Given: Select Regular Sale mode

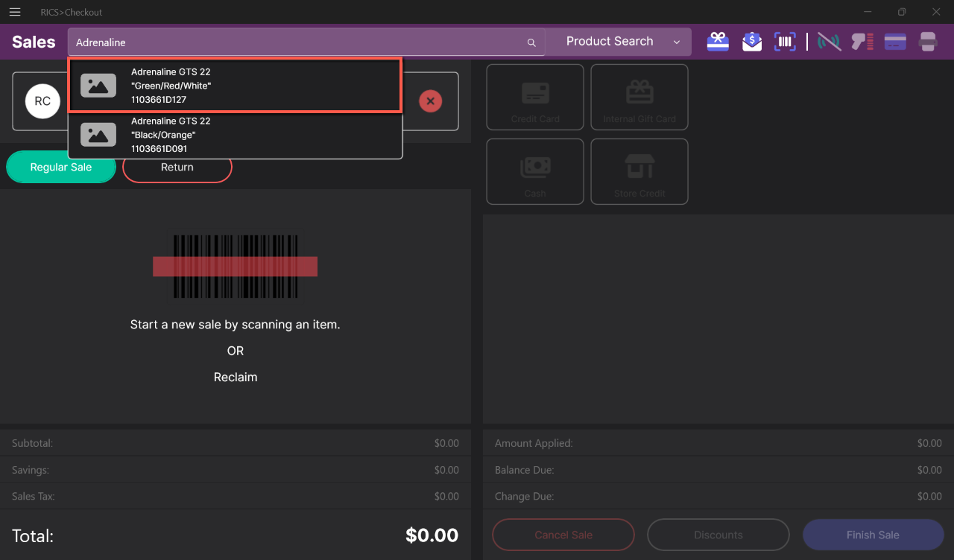Looking at the screenshot, I should click(61, 168).
